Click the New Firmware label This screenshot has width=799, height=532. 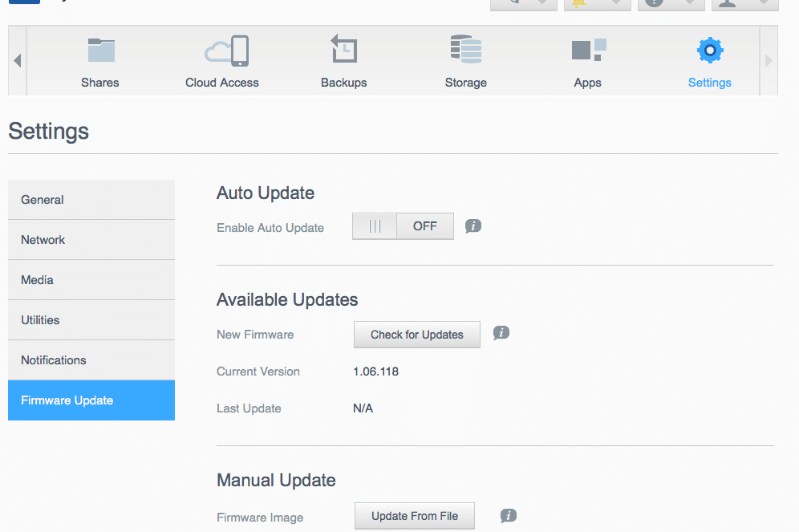(x=255, y=335)
